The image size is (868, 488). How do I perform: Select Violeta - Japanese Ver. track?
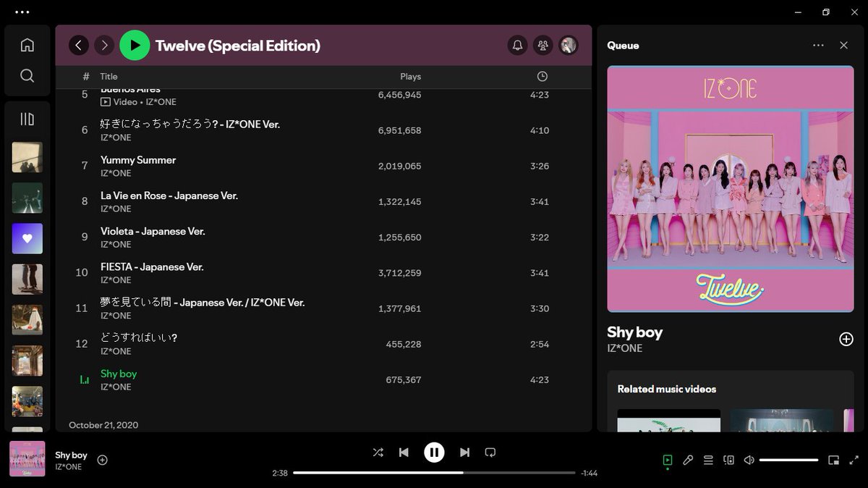click(323, 237)
